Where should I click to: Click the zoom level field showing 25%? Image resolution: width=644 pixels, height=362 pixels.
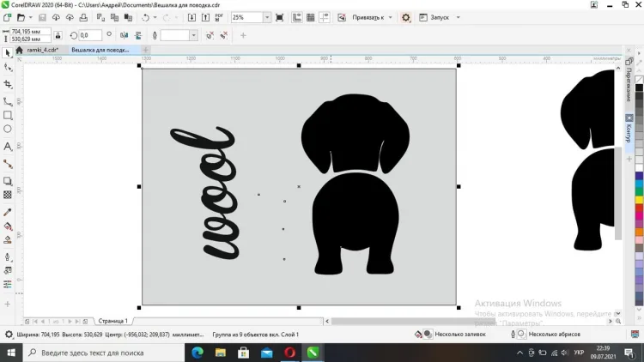(246, 18)
